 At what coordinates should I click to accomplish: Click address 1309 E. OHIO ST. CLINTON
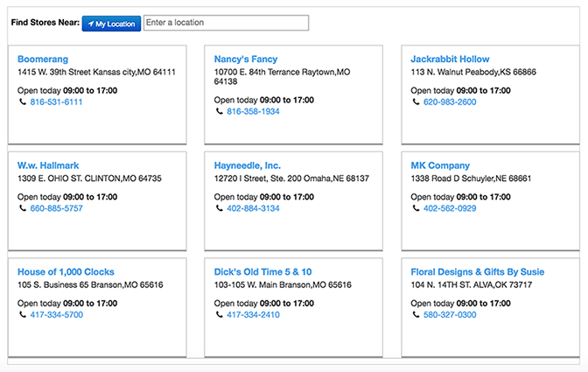[x=89, y=179]
